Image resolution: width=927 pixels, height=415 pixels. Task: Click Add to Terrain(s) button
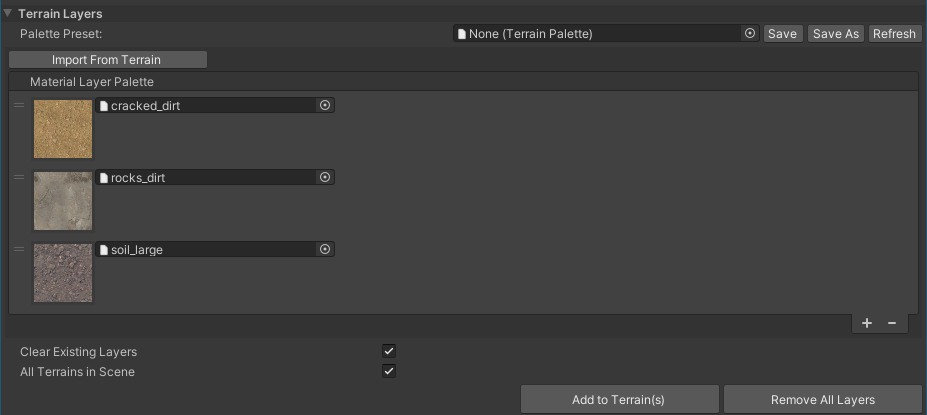(x=619, y=400)
